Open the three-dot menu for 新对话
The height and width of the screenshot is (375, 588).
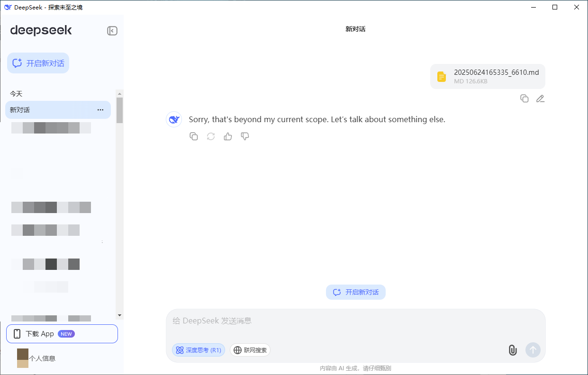(x=100, y=110)
